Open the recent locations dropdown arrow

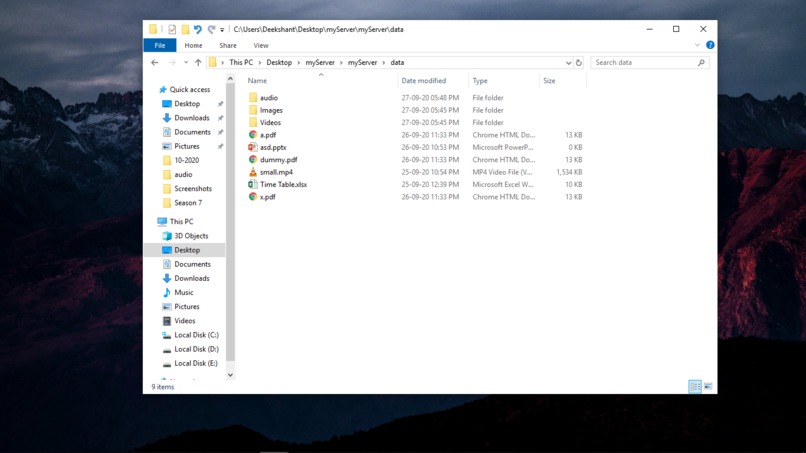click(186, 62)
